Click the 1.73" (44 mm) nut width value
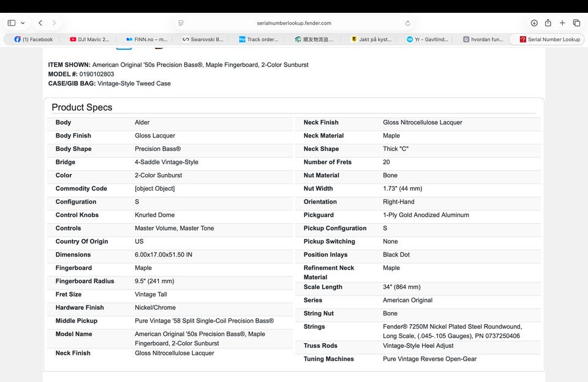The image size is (588, 382). click(402, 188)
